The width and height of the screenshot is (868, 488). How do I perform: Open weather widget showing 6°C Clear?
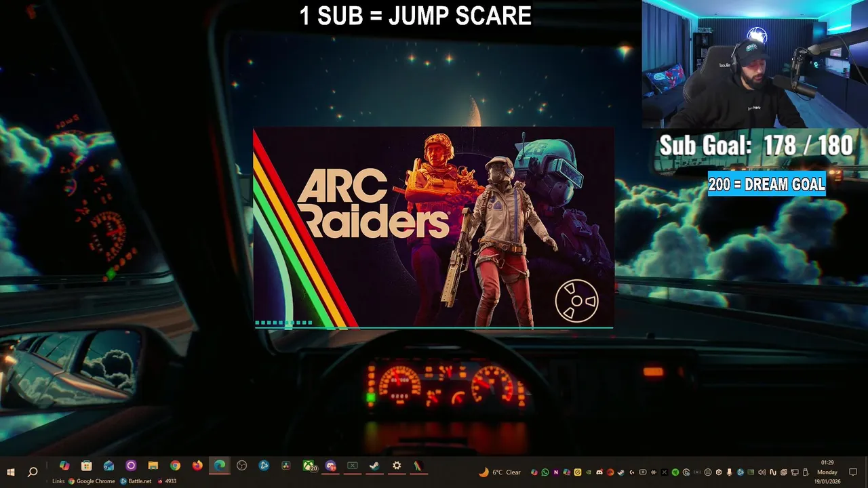tap(500, 472)
